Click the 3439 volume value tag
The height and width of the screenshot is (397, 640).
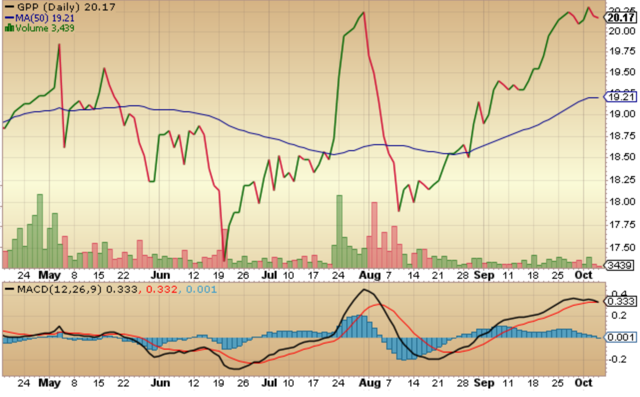(x=620, y=265)
